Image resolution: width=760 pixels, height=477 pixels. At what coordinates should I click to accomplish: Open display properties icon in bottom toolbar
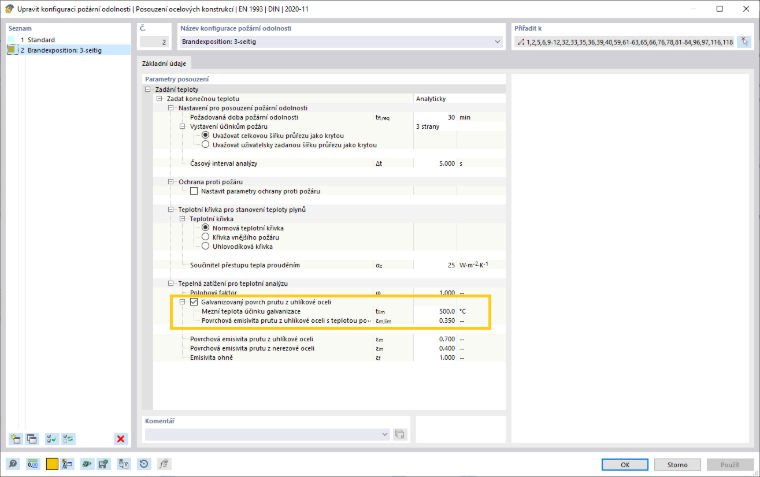[x=67, y=464]
